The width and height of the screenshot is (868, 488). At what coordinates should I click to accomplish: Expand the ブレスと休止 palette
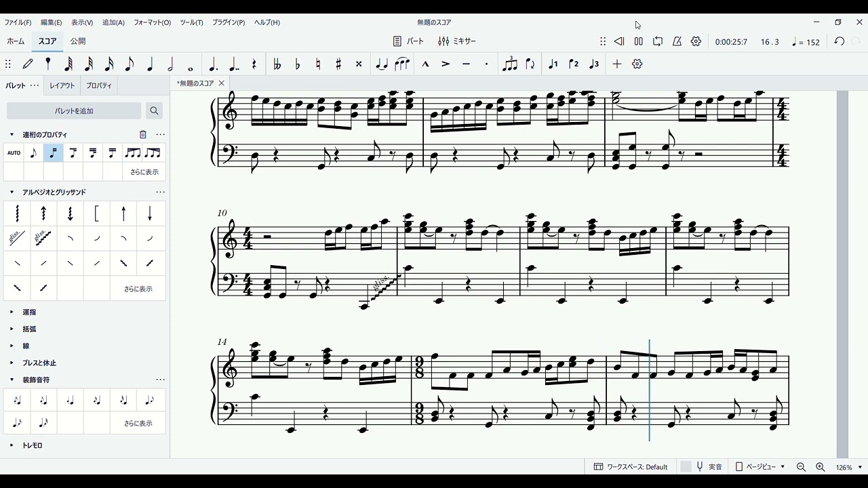[12, 363]
